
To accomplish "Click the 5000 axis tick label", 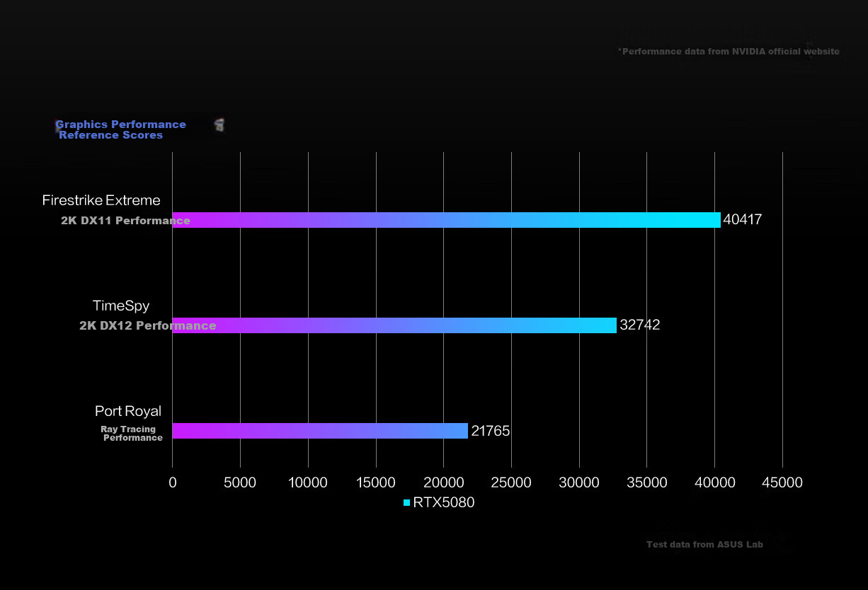I will (240, 482).
